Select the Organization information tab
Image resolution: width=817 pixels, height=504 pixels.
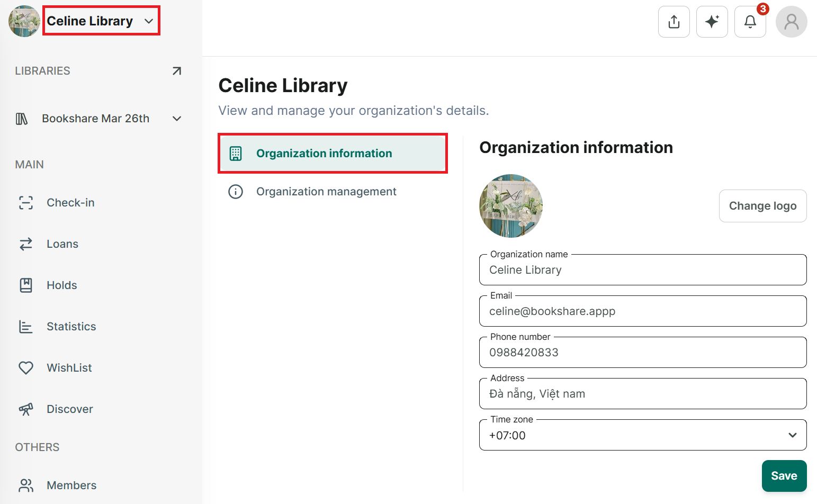pyautogui.click(x=333, y=154)
